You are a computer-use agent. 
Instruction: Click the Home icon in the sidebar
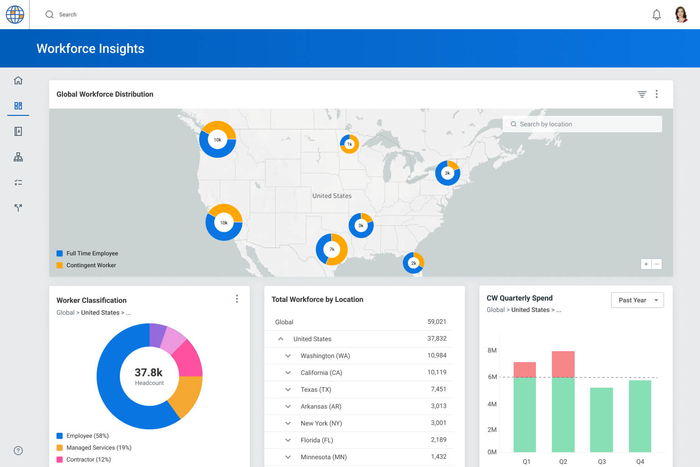coord(18,80)
